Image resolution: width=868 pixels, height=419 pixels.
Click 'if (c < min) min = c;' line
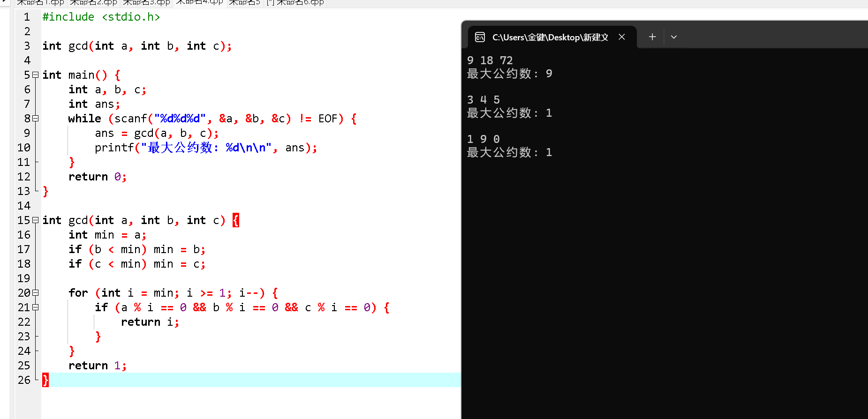[137, 264]
